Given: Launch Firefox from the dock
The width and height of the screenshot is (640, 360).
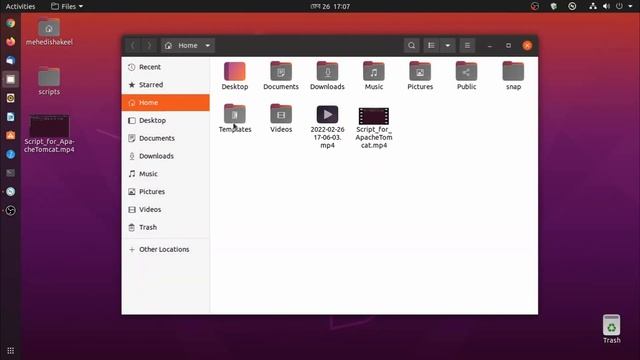Looking at the screenshot, I should [11, 42].
